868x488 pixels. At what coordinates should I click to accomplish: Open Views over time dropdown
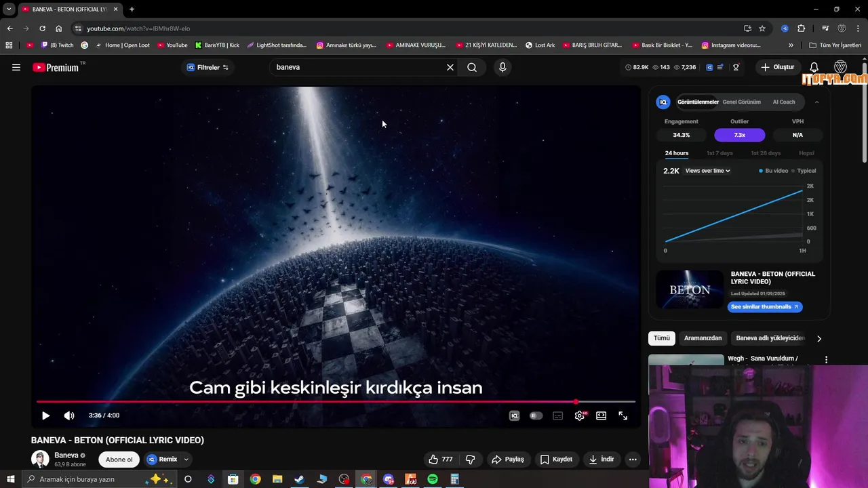(707, 171)
